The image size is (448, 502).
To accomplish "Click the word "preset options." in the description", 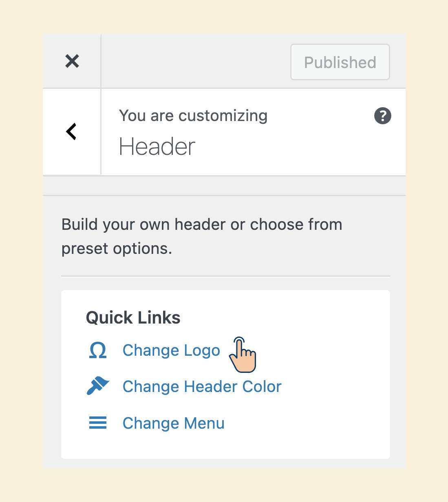I will point(117,249).
